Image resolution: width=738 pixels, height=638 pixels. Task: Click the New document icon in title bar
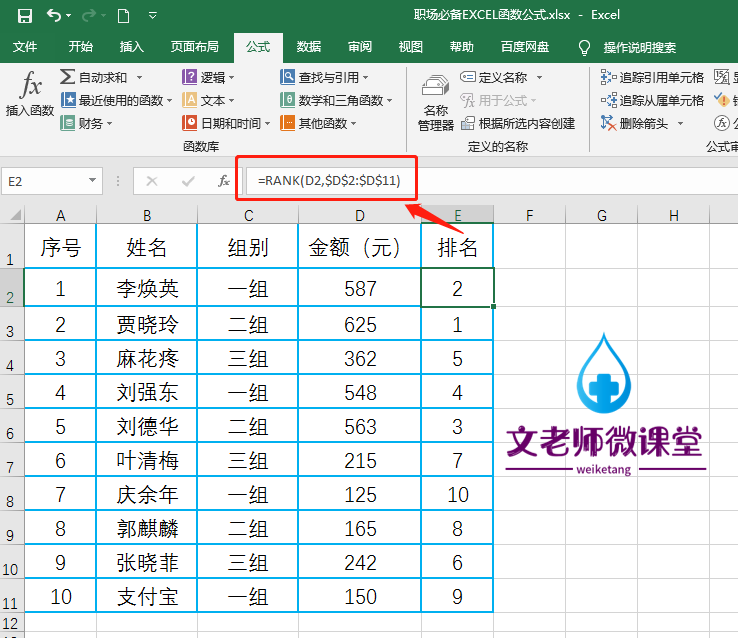pyautogui.click(x=123, y=16)
